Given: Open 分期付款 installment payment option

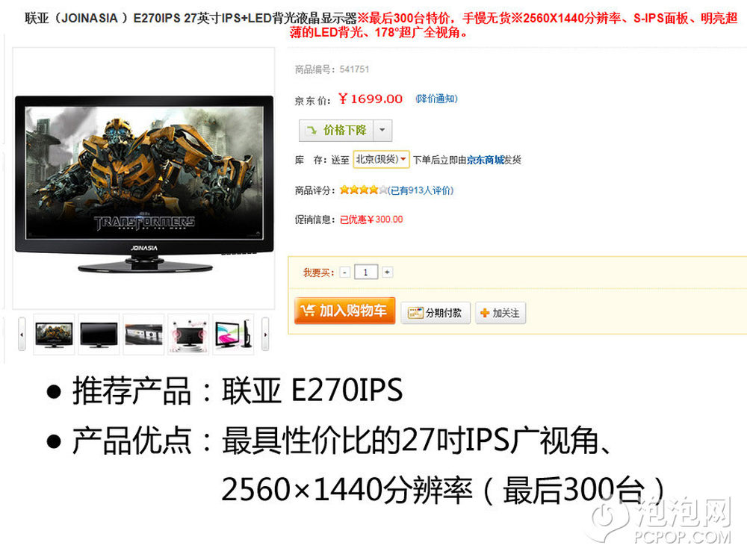Looking at the screenshot, I should [x=436, y=313].
